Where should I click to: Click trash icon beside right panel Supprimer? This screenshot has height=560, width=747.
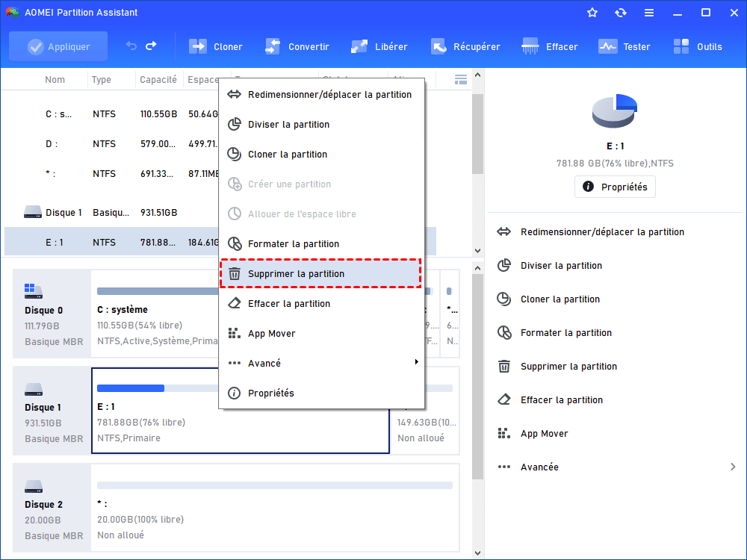coord(504,366)
